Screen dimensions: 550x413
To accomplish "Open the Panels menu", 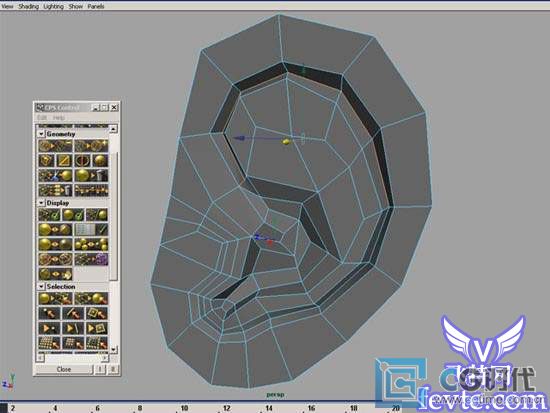I will coord(96,6).
